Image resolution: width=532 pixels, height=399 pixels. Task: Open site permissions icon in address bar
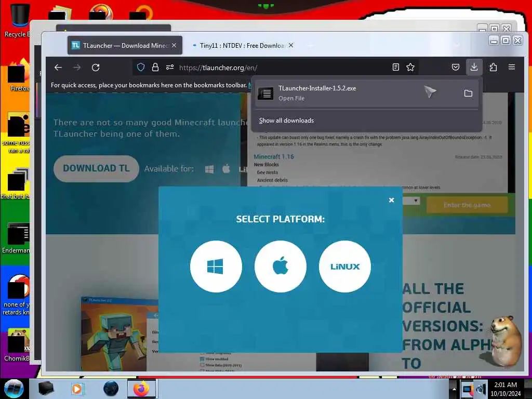tap(170, 67)
